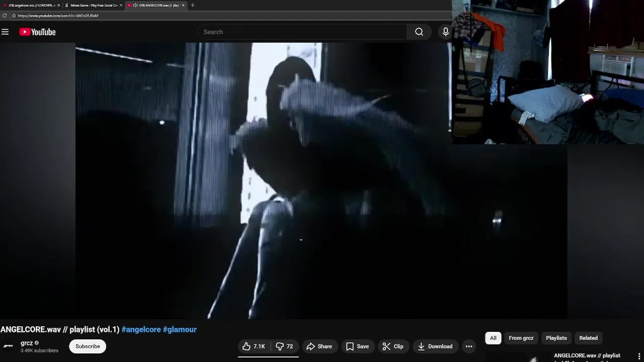This screenshot has height=362, width=644.
Task: Save video to a playlist
Action: click(357, 346)
